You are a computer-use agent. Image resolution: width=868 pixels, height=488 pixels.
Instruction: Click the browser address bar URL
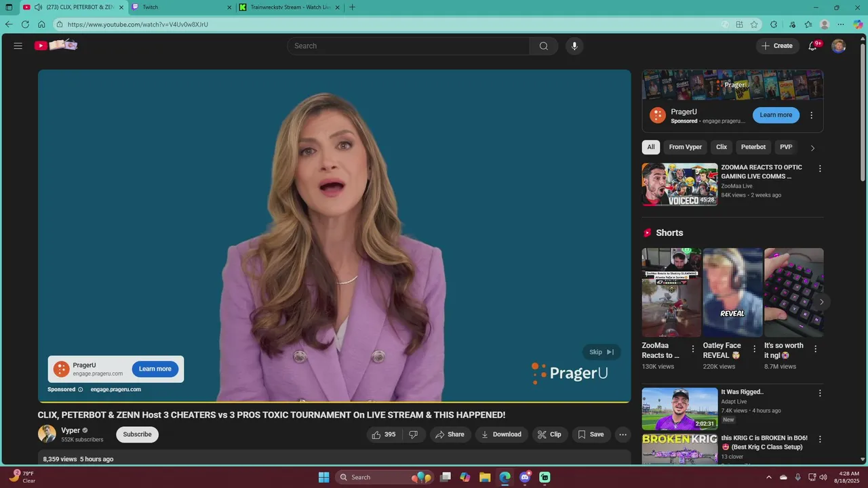pos(138,24)
